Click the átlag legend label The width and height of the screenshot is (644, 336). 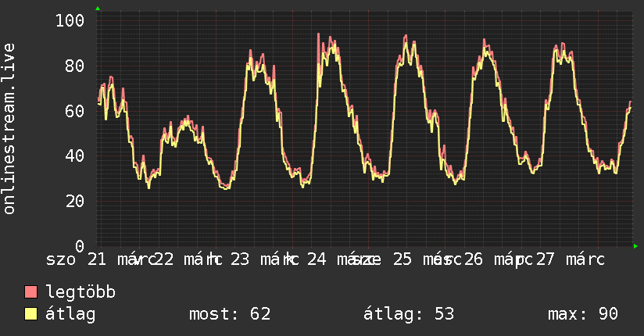(x=70, y=314)
